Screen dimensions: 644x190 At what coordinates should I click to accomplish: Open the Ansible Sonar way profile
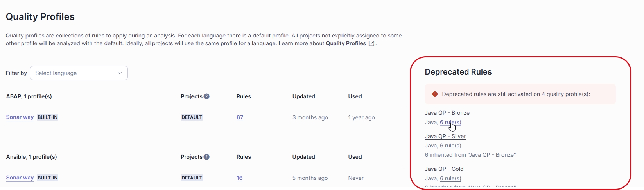coord(20,178)
